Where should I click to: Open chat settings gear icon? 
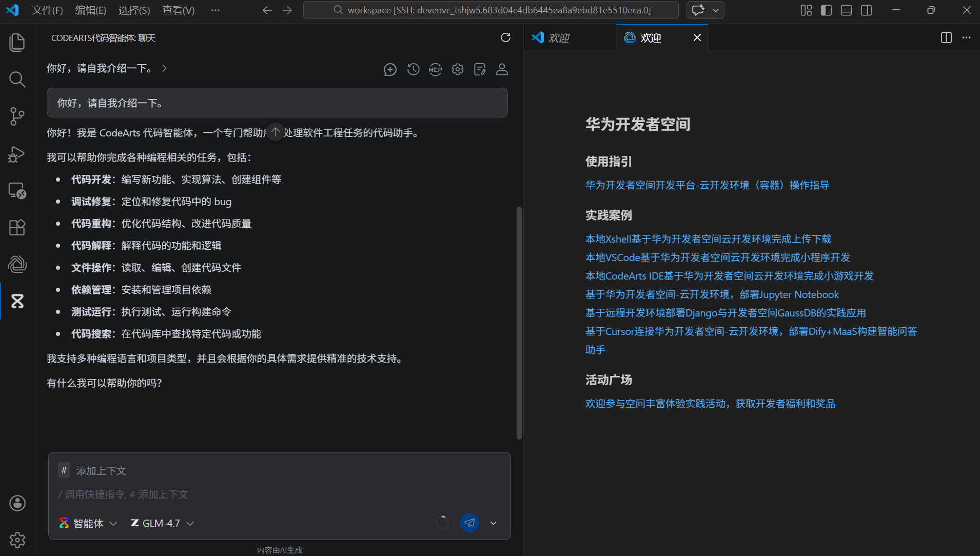458,69
